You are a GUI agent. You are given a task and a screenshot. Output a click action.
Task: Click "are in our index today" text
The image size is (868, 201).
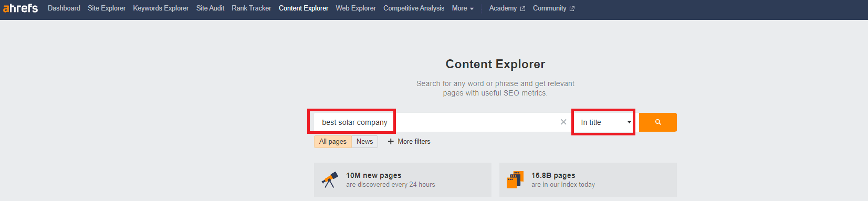(563, 185)
